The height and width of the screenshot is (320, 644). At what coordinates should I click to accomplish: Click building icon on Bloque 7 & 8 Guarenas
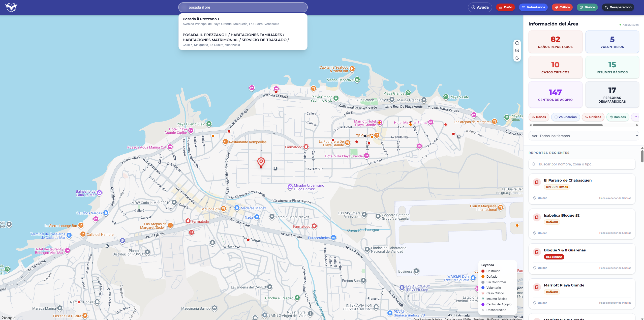[537, 252]
